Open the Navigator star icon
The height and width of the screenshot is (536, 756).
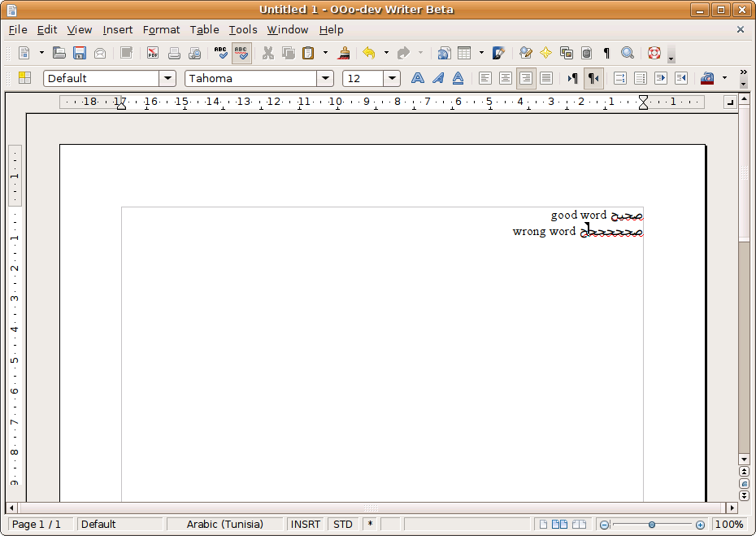coord(545,53)
